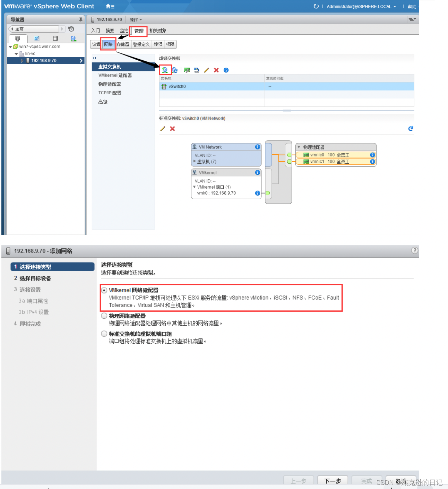Screen dimensions: 448x489
Task: Click the refresh network globe icon
Action: (x=175, y=70)
